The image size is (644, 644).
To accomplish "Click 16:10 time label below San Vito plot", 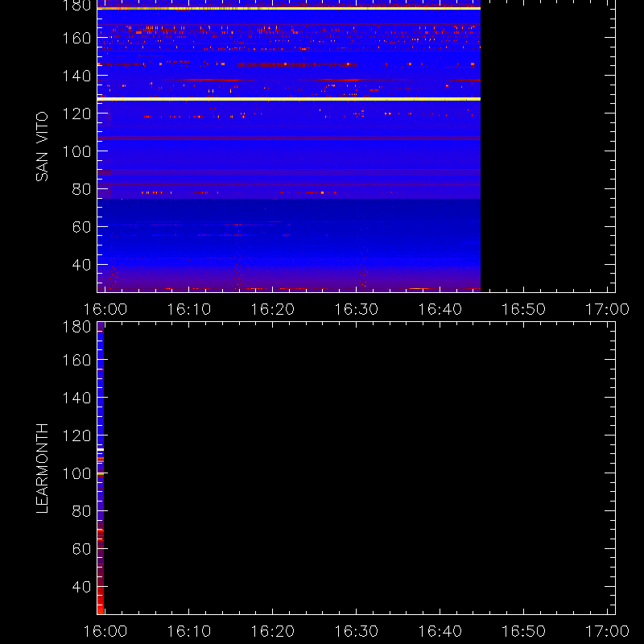I will 189,309.
